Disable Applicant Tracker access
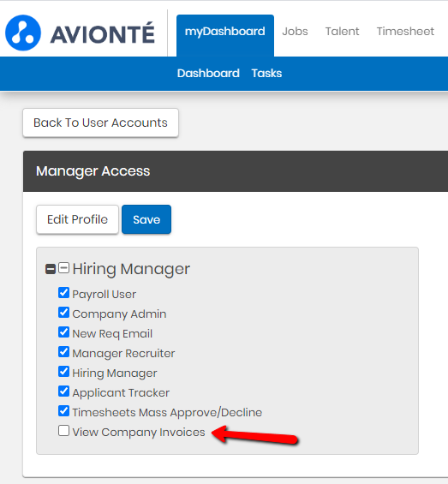The height and width of the screenshot is (484, 448). [63, 391]
